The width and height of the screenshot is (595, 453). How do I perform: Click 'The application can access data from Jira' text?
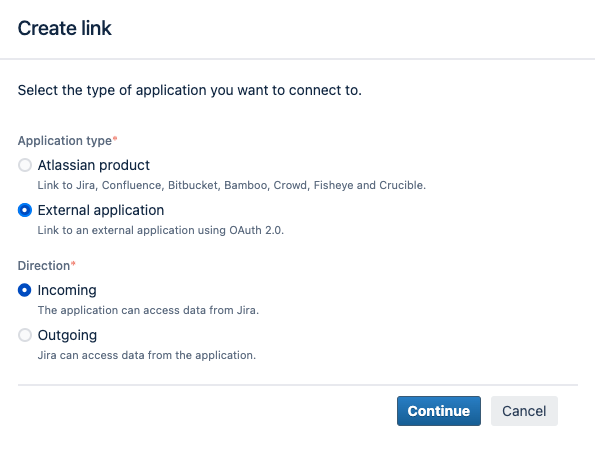tap(148, 310)
